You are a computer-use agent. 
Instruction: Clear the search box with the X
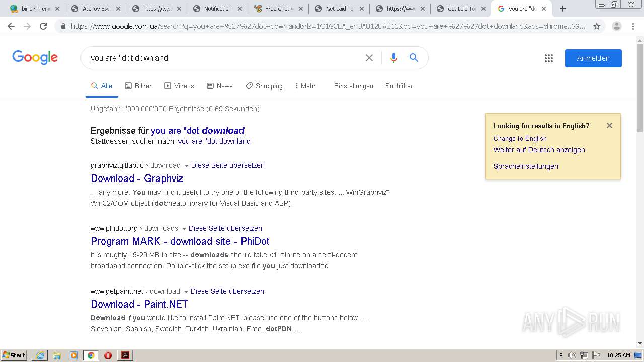369,58
